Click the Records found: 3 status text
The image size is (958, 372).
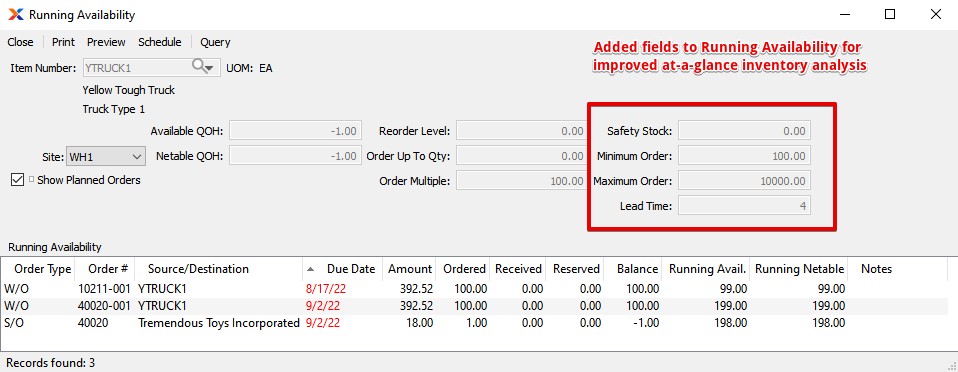pos(51,363)
